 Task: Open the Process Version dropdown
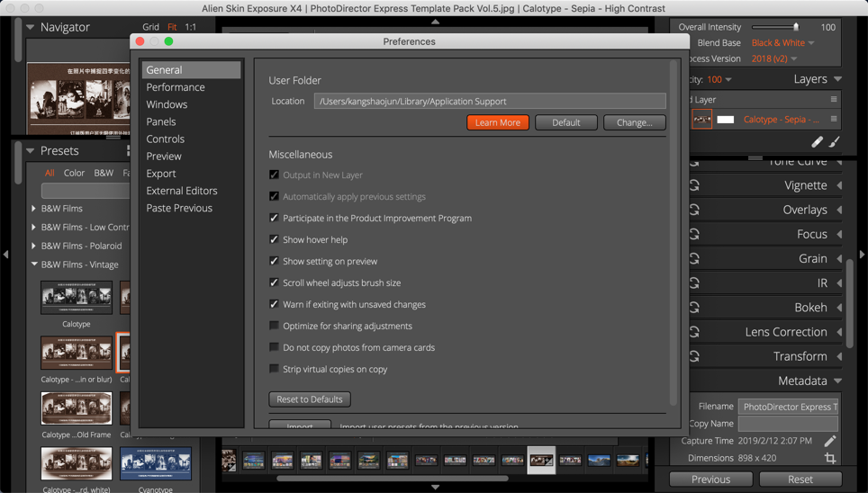pos(773,58)
